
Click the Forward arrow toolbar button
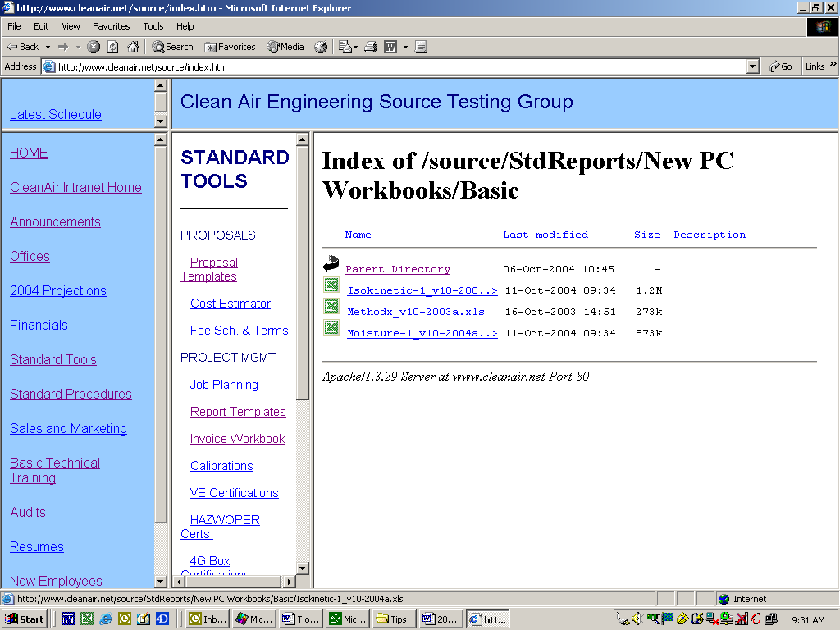[x=63, y=47]
